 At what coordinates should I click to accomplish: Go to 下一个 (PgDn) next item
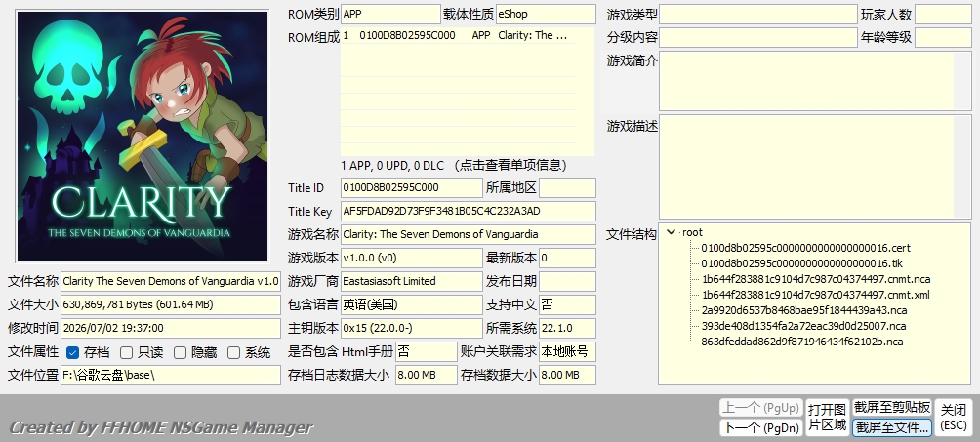tap(760, 427)
